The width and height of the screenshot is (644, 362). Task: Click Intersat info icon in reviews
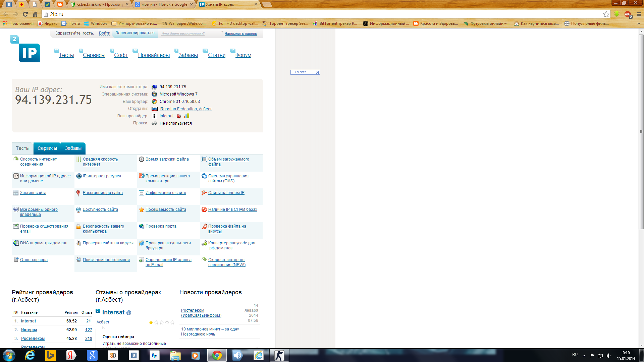click(x=129, y=313)
